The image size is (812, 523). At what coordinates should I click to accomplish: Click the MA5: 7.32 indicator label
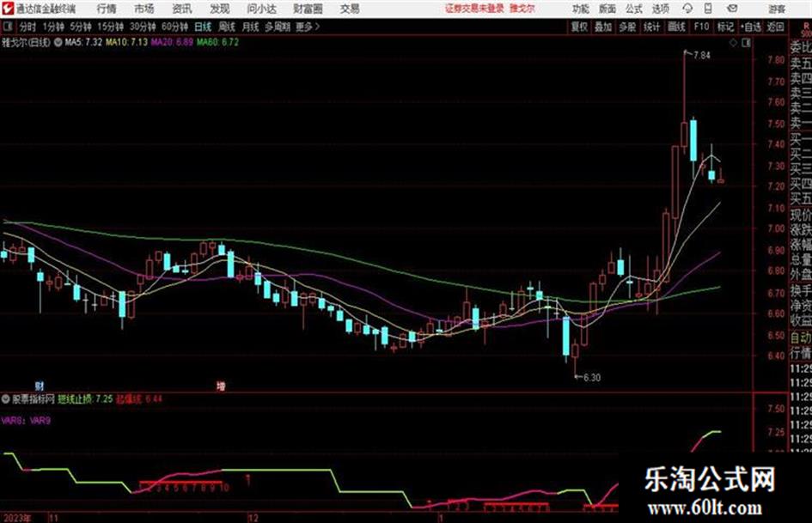pos(83,42)
